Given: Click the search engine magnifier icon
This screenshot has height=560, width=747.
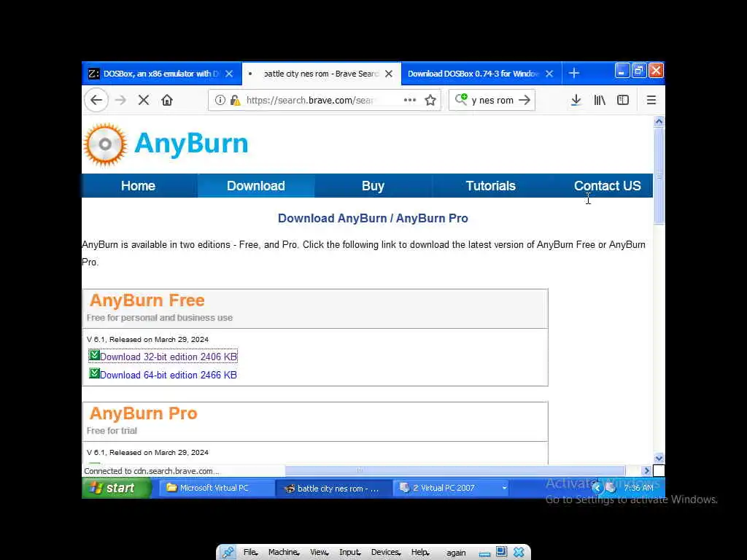Looking at the screenshot, I should click(x=461, y=99).
